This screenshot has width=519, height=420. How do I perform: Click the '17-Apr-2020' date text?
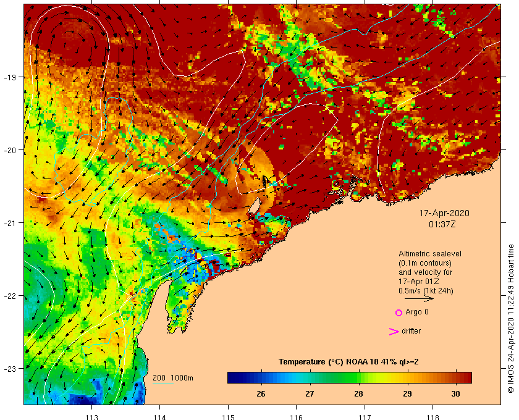[444, 213]
